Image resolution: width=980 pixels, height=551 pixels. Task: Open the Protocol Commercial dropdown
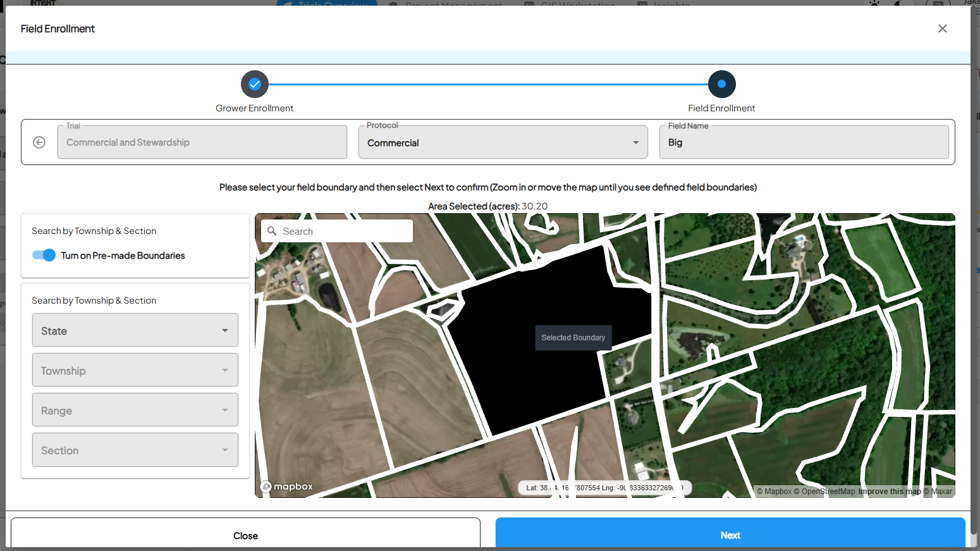(x=503, y=142)
